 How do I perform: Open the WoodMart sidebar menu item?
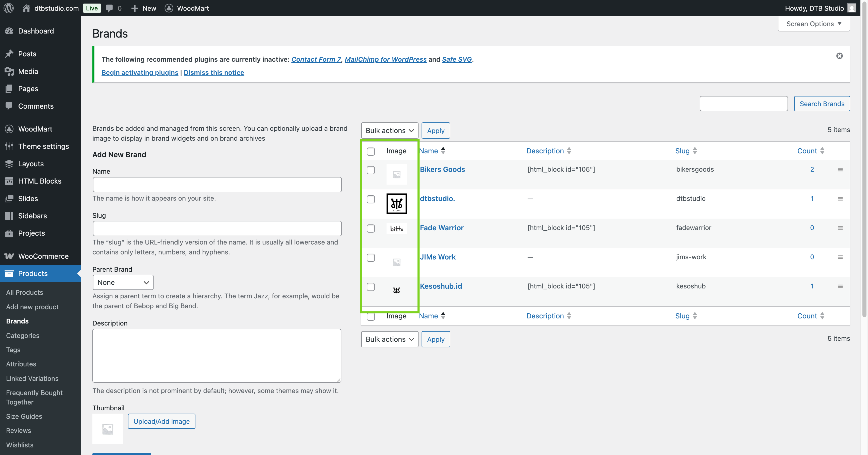click(x=40, y=129)
